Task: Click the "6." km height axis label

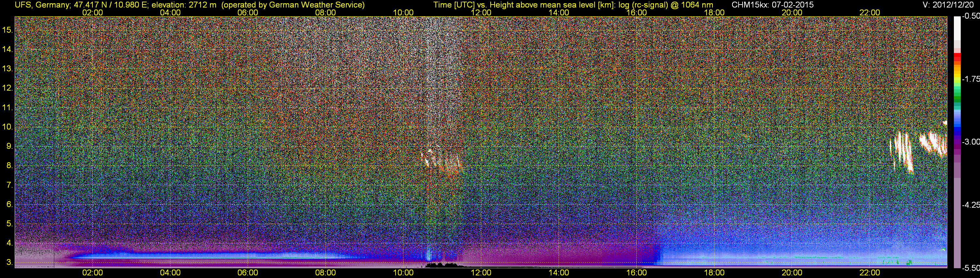Action: point(9,204)
